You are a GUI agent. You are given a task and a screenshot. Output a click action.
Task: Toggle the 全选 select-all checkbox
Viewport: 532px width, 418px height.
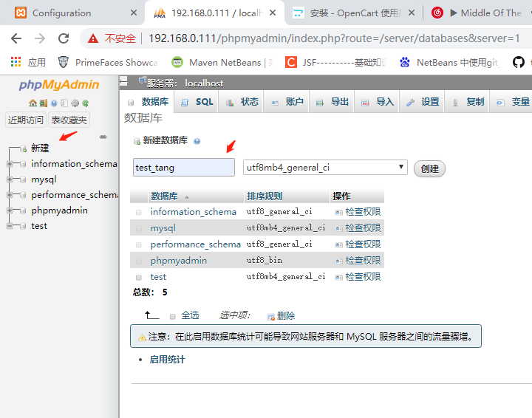[x=172, y=316]
